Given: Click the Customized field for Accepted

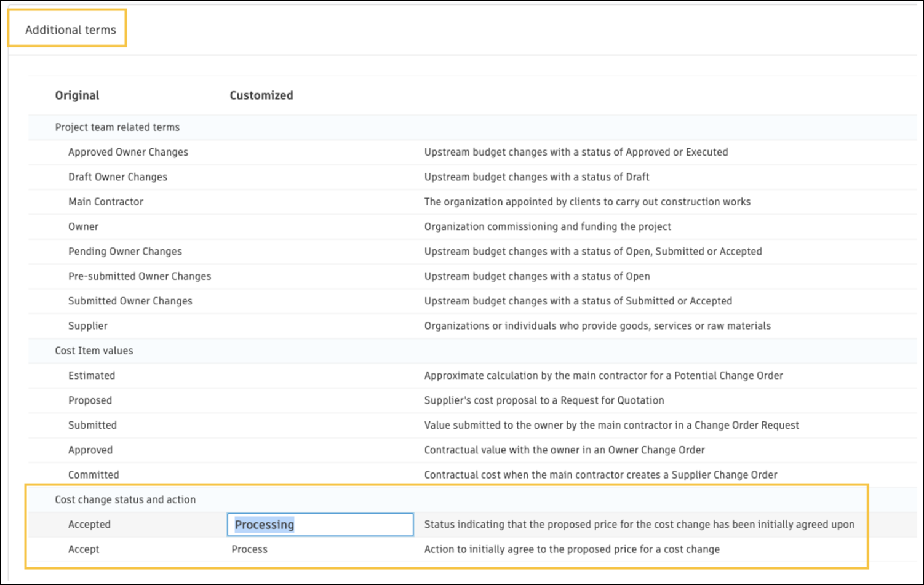Looking at the screenshot, I should [x=320, y=525].
